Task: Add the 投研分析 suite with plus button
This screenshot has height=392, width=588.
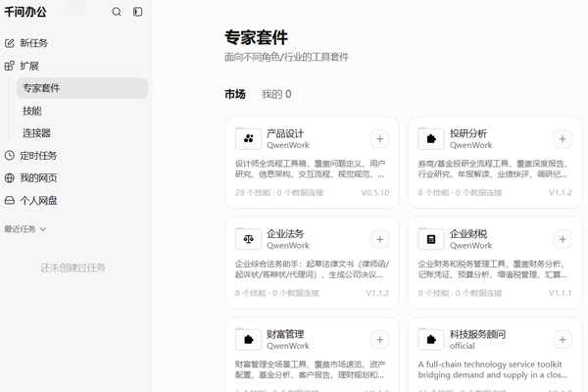Action: 563,139
